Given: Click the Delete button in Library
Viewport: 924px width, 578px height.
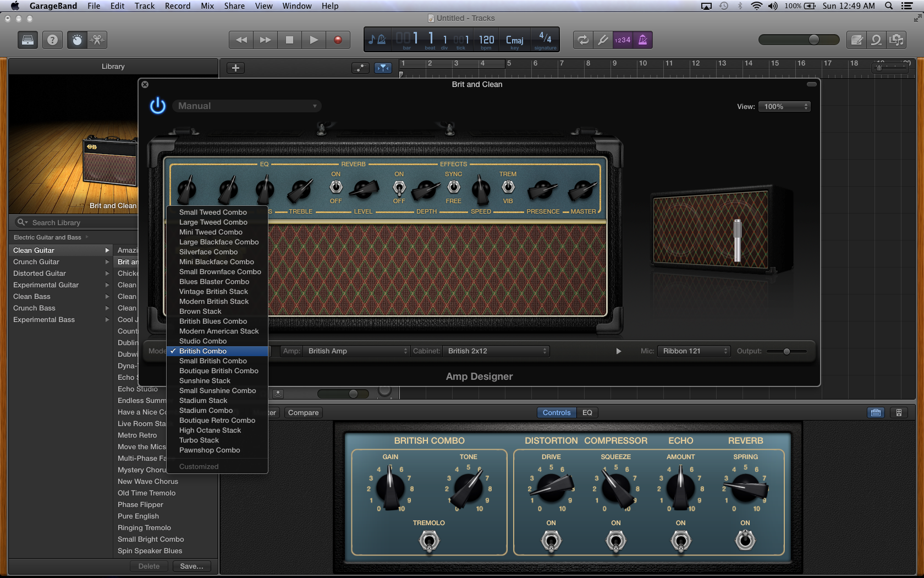Looking at the screenshot, I should [x=149, y=566].
